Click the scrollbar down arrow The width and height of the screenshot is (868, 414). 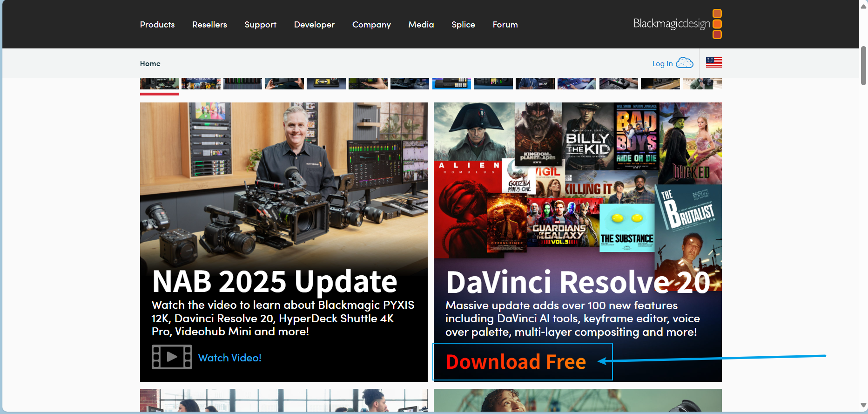point(863,406)
